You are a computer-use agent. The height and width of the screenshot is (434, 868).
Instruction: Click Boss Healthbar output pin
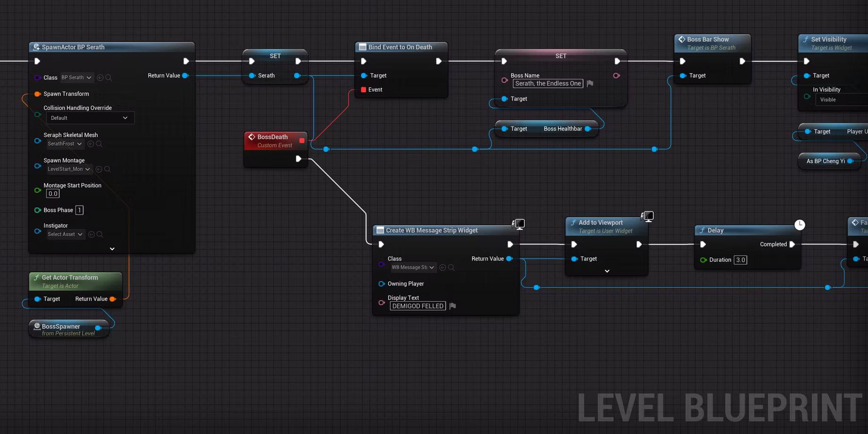click(x=588, y=129)
